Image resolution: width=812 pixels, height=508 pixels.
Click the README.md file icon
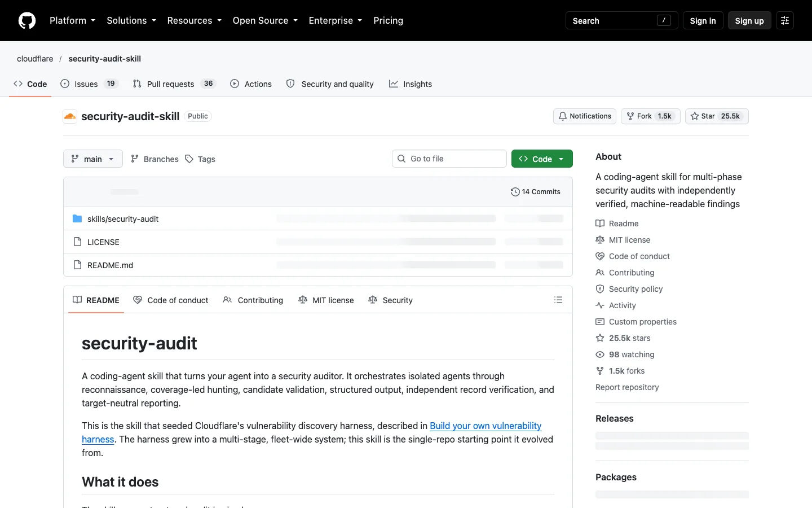[77, 265]
